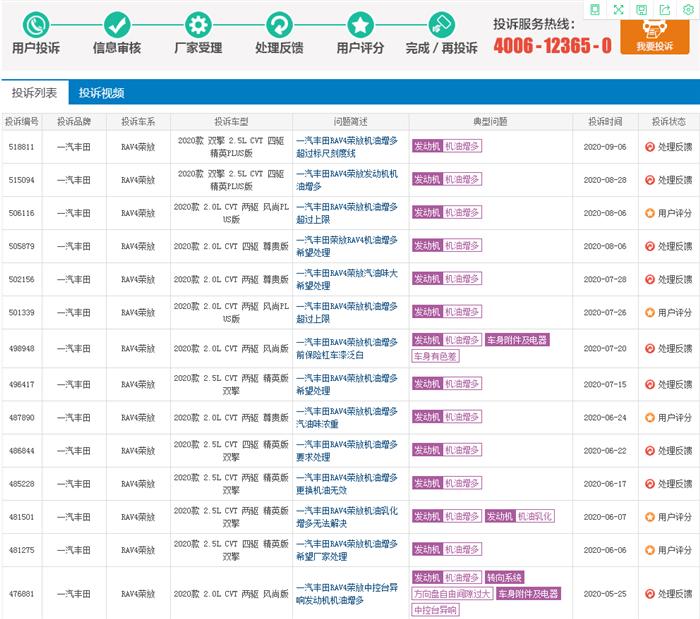The height and width of the screenshot is (619, 700).
Task: Click the orange 我要投诉 button
Action: coord(654,37)
